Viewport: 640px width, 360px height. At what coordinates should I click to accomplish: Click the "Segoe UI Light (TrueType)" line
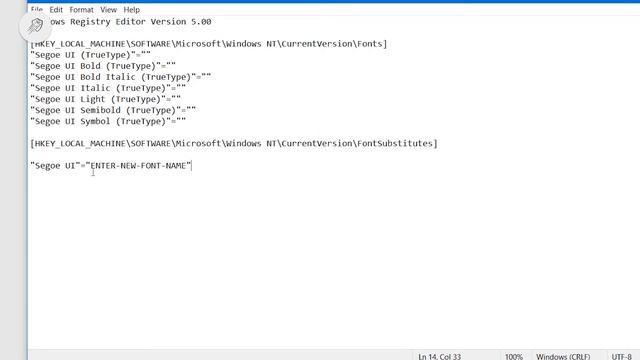point(106,99)
